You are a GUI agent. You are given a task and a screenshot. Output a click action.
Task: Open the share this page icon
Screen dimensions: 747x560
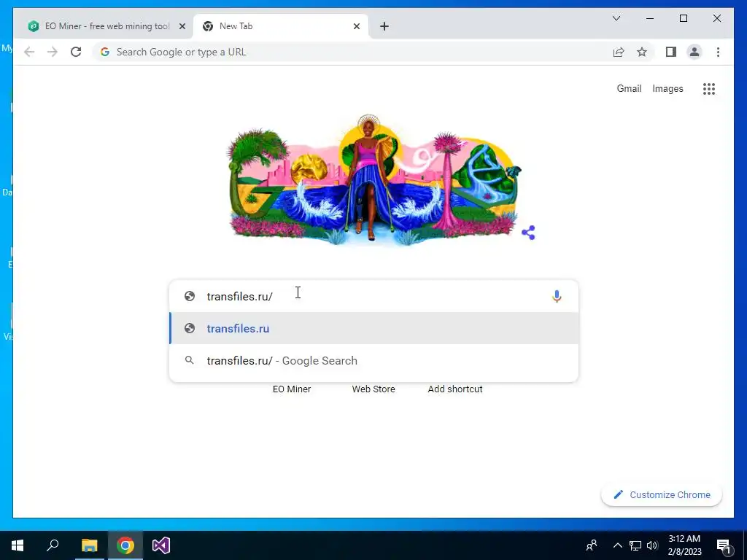tap(619, 52)
